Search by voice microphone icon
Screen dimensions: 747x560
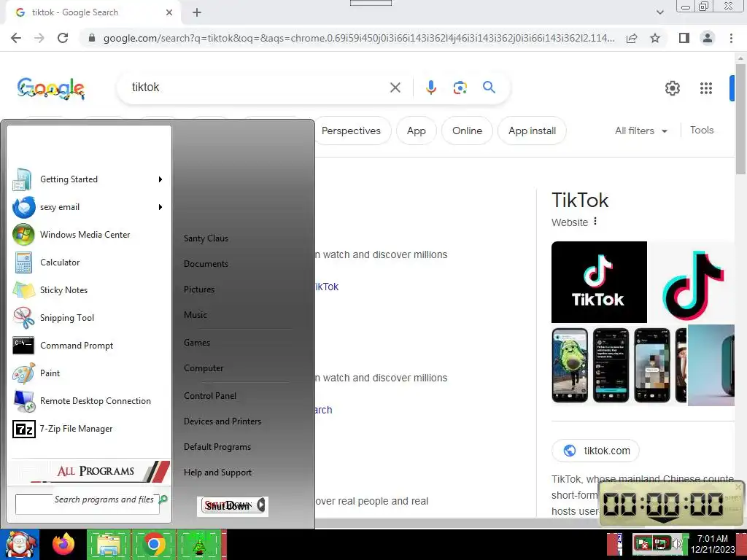tap(430, 87)
